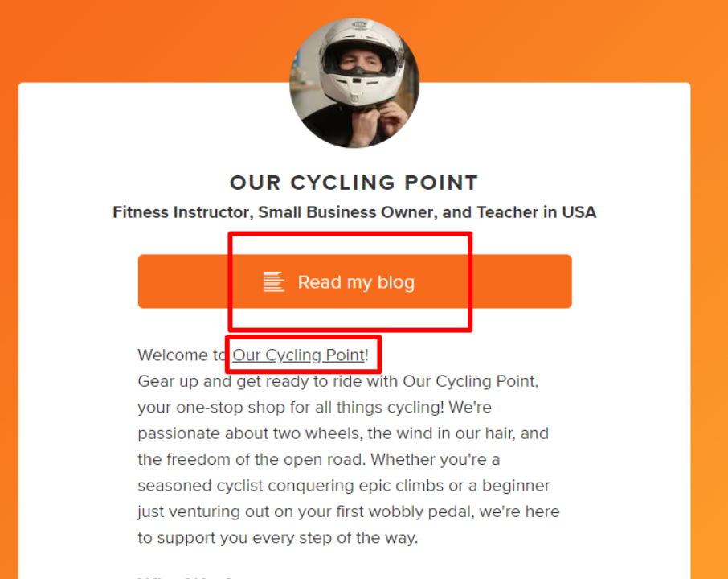Click the 'Welcome to' text

click(183, 355)
